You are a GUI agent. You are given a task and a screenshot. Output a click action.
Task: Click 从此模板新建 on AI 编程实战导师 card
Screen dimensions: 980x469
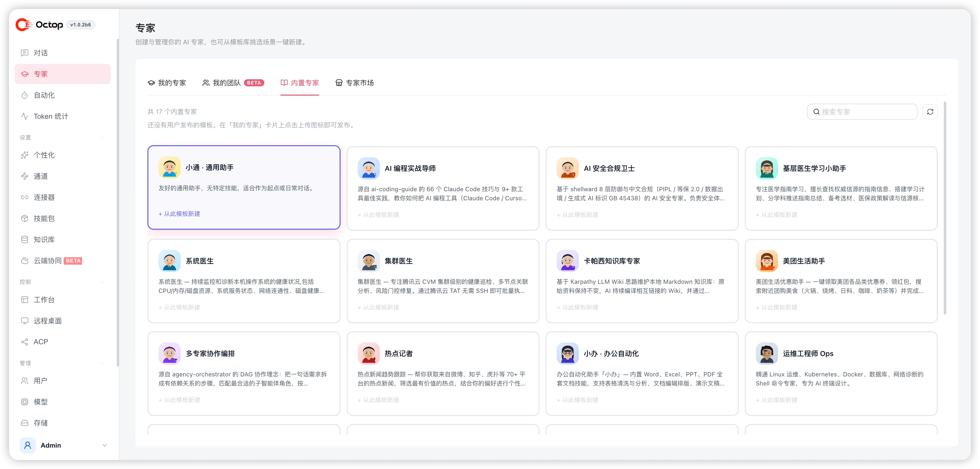point(378,215)
